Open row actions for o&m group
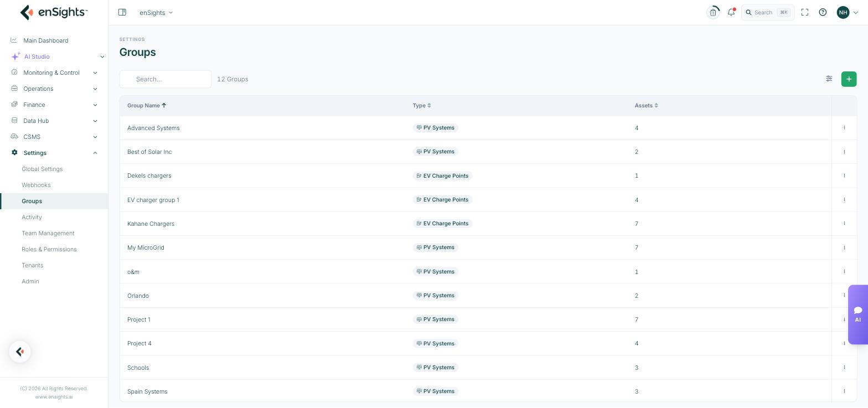This screenshot has height=408, width=868. tap(844, 272)
